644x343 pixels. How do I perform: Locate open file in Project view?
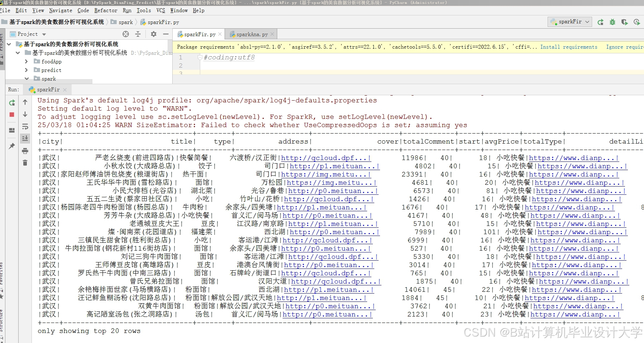[x=126, y=34]
